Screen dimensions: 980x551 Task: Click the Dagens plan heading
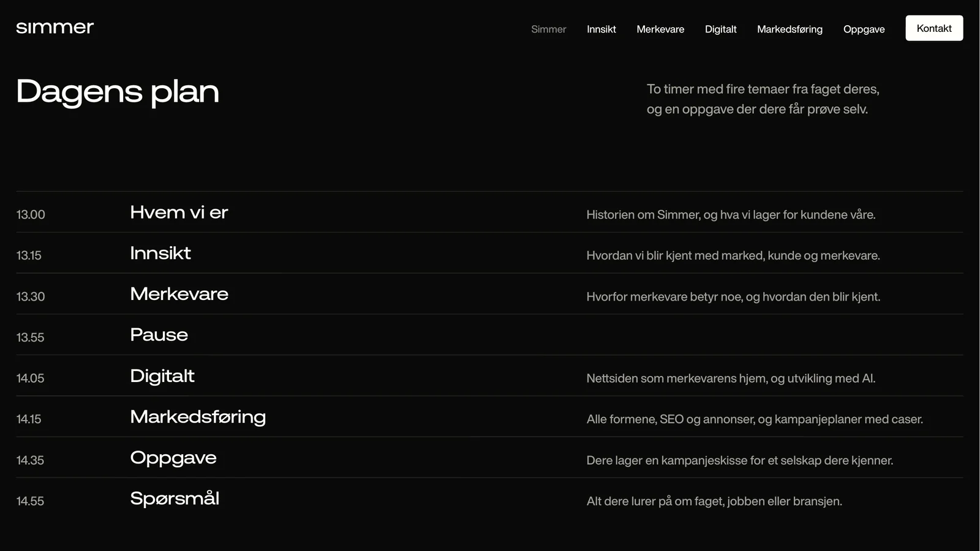[118, 92]
